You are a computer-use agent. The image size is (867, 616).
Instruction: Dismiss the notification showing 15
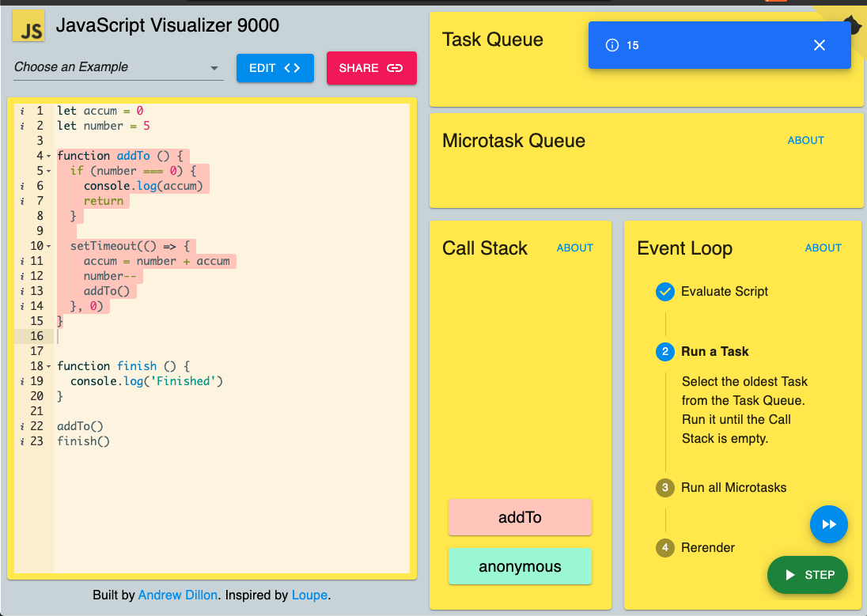pos(819,45)
